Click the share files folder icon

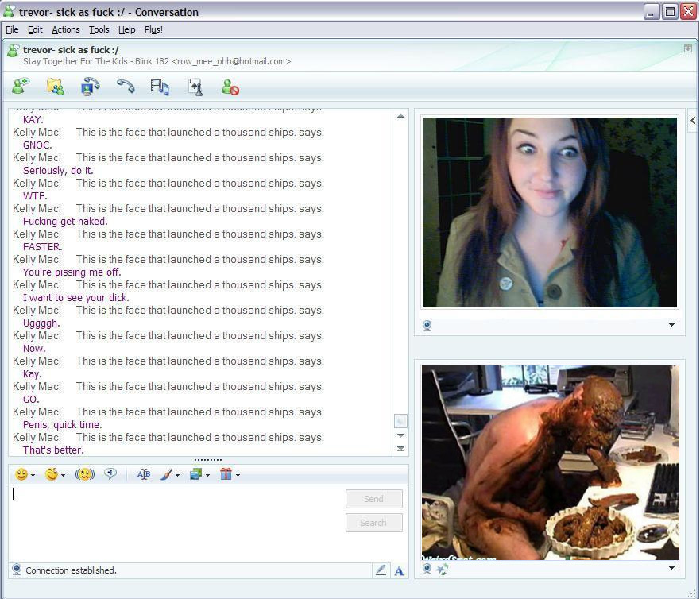coord(55,87)
